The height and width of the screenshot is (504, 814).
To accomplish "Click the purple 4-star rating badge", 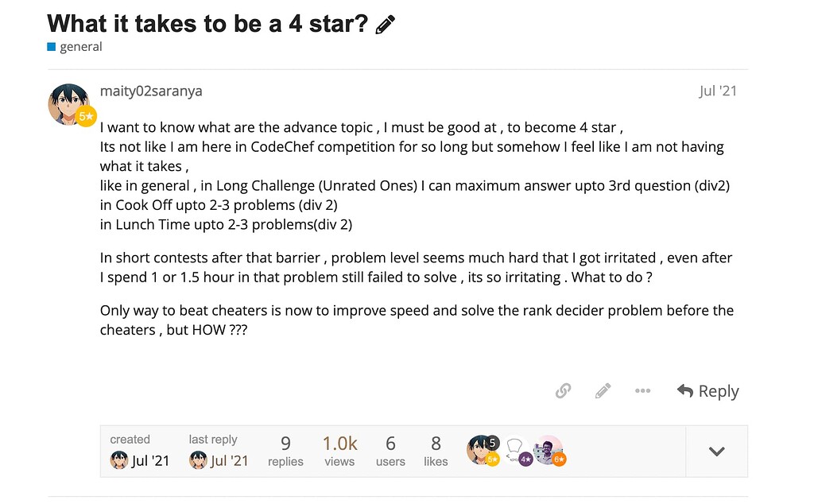I will coord(526,459).
